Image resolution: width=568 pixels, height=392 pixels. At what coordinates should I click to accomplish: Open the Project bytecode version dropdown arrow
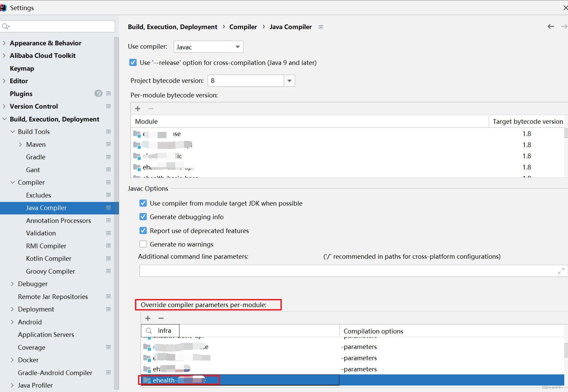pyautogui.click(x=290, y=81)
